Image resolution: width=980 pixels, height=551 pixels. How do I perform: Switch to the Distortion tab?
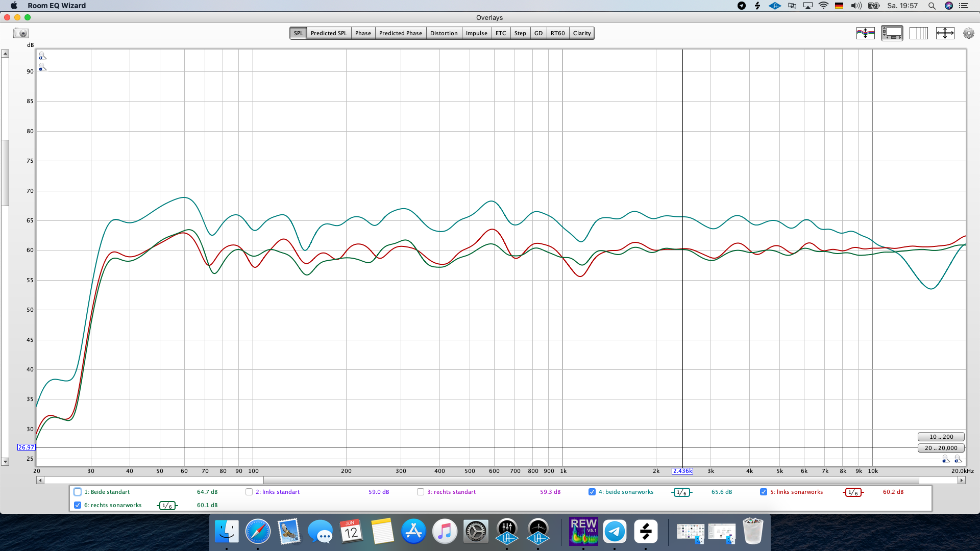444,33
